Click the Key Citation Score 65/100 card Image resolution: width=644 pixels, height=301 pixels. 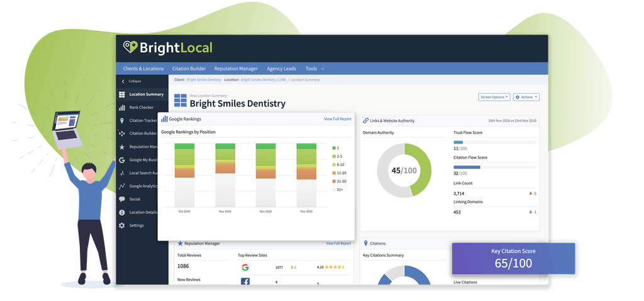pos(513,259)
